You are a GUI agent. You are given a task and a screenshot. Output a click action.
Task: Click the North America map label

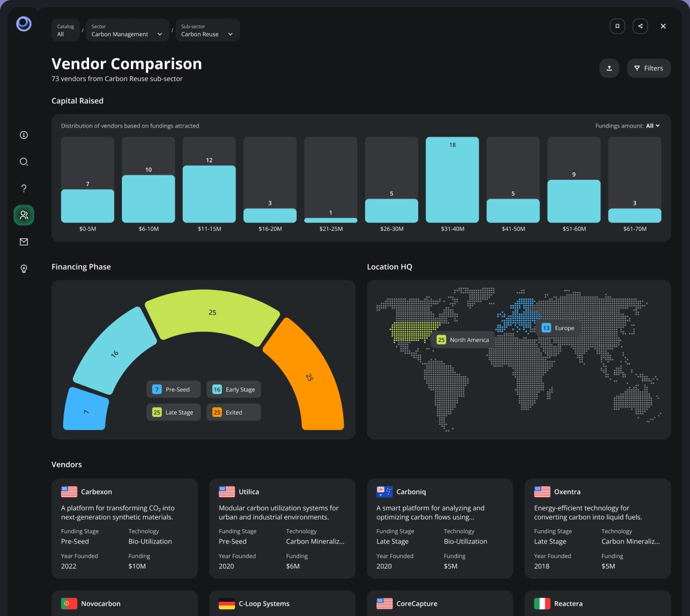[463, 340]
